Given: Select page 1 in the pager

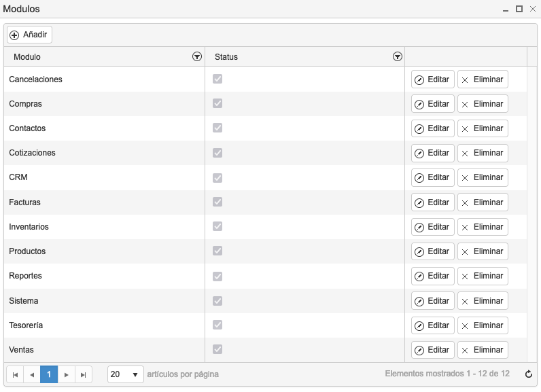Looking at the screenshot, I should click(x=49, y=374).
